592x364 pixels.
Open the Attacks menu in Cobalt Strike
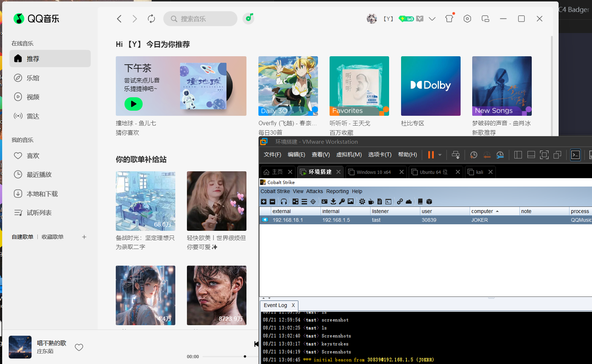(314, 191)
